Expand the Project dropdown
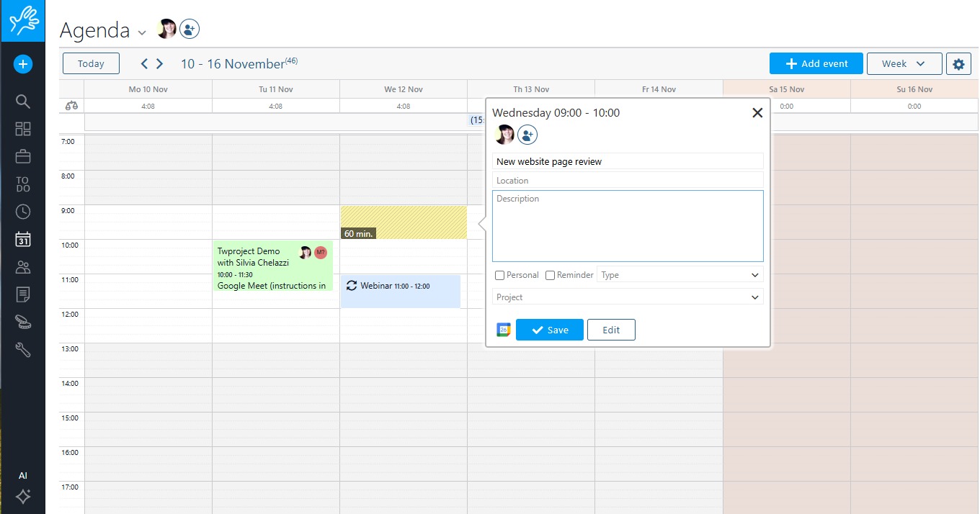This screenshot has width=980, height=514. click(627, 297)
